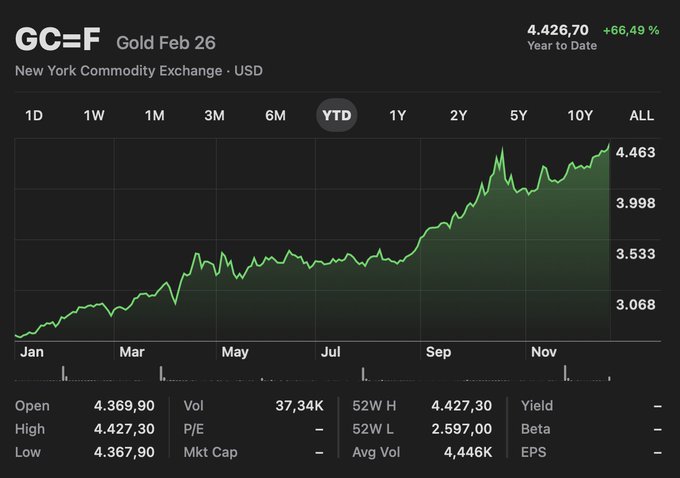Click the Gold Feb 26 contract name
The height and width of the screenshot is (478, 680).
[x=166, y=43]
